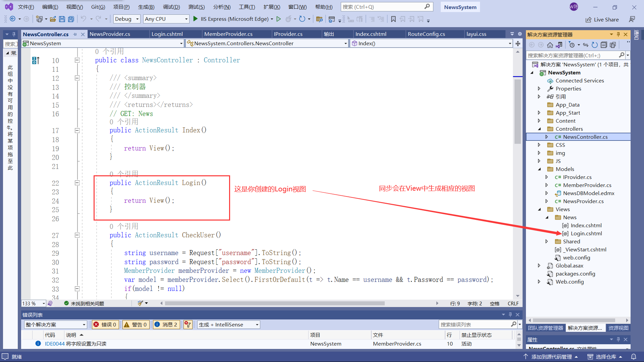644x362 pixels.
Task: Click the split editor window icon
Action: 518,44
